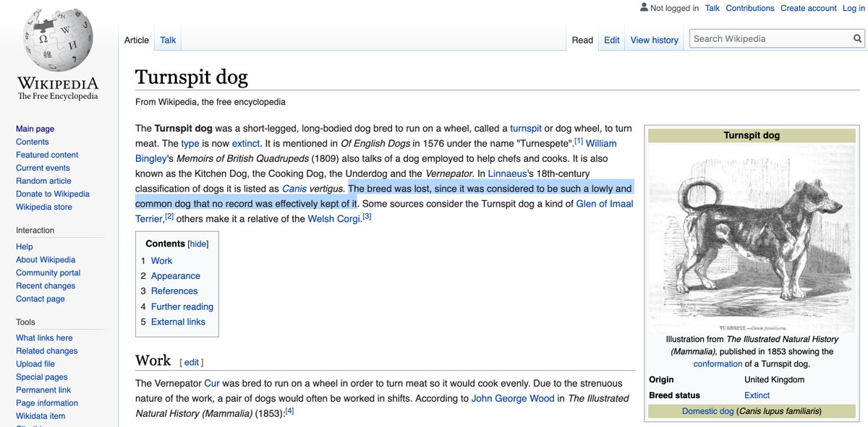Image resolution: width=868 pixels, height=427 pixels.
Task: Switch to the Talk tab
Action: coord(168,40)
